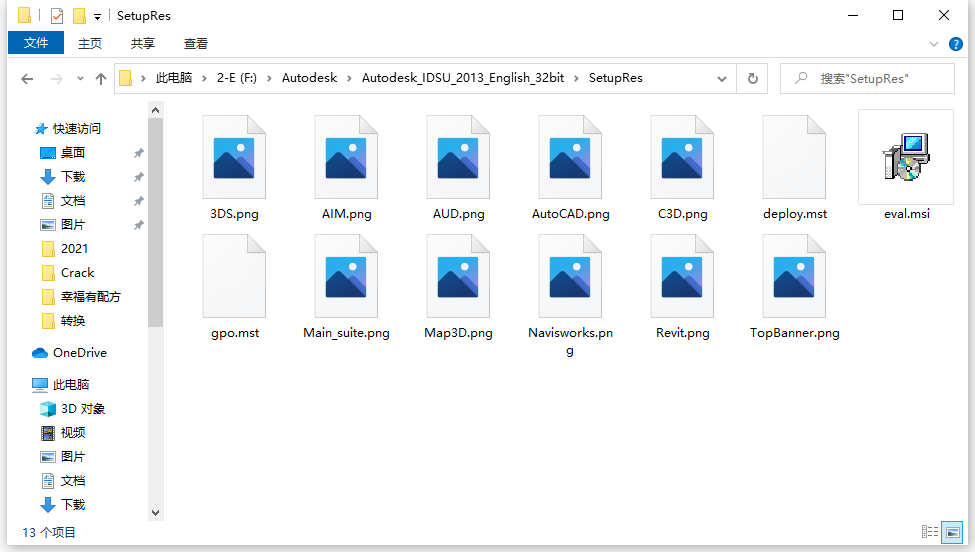
Task: Open 桌面 under quick access
Action: (73, 153)
